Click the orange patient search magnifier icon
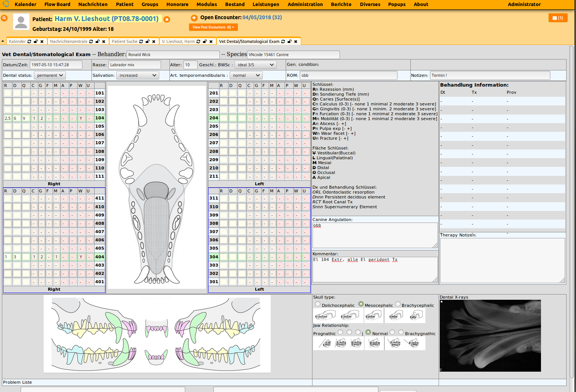Screen dimensions: 576x392 [x=4, y=18]
